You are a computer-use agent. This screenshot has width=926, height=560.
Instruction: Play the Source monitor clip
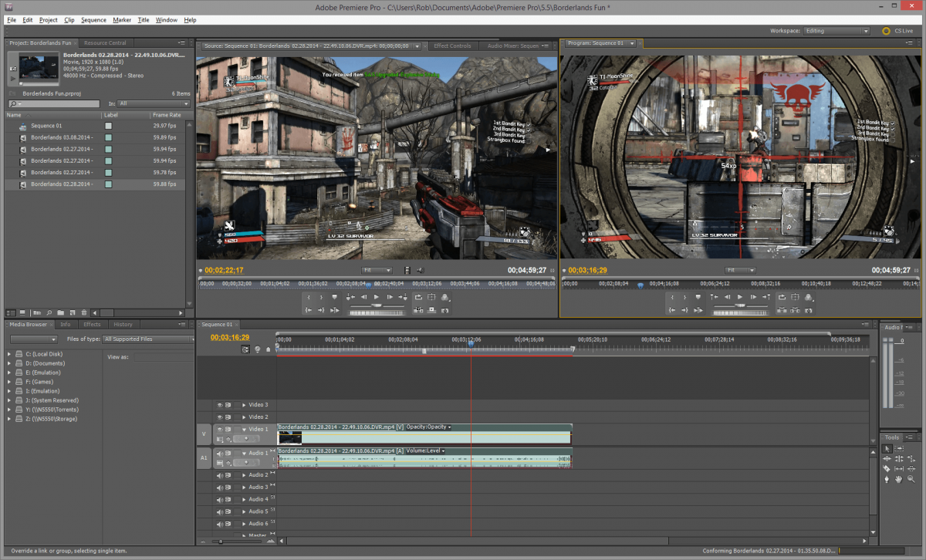tap(377, 297)
